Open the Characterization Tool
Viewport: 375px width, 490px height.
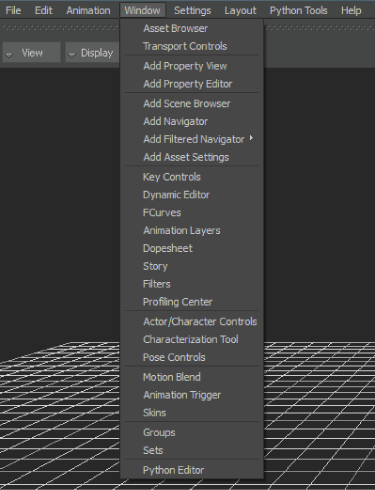192,339
